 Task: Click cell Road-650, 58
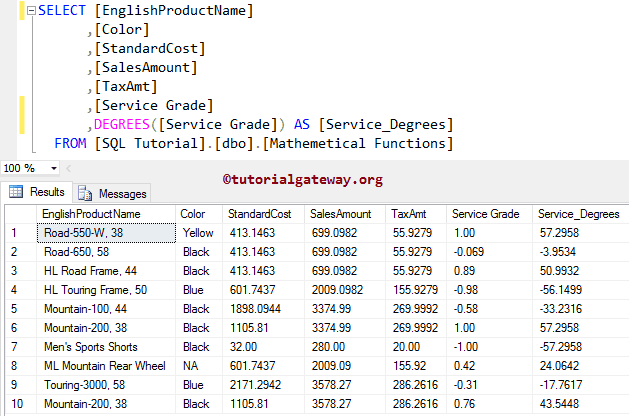pyautogui.click(x=106, y=252)
